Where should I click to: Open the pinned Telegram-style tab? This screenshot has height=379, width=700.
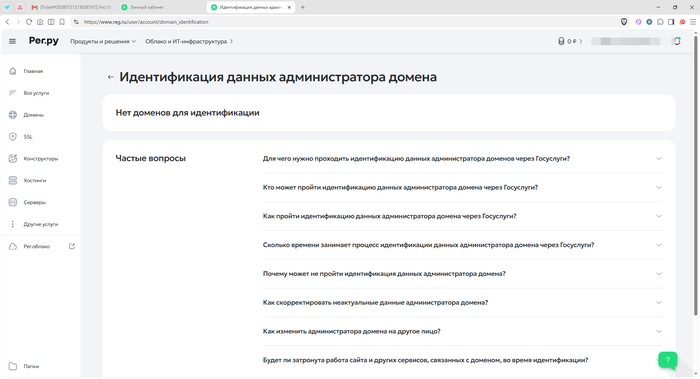7,7
